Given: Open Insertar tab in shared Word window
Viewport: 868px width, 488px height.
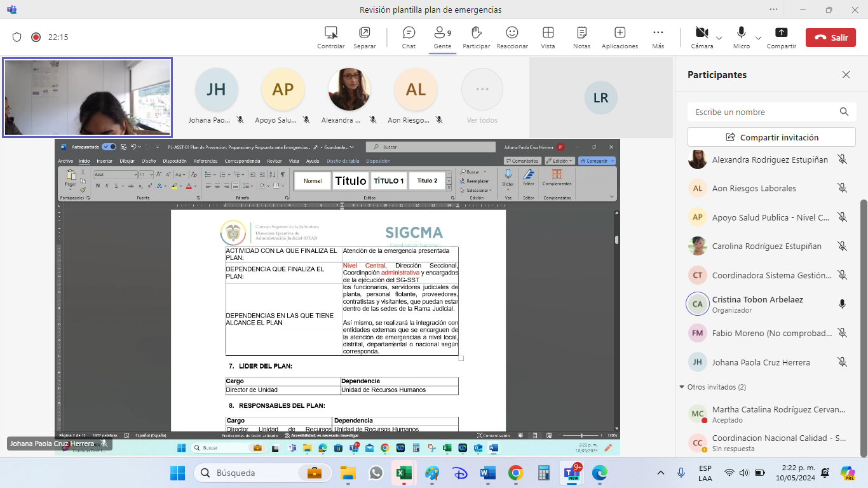Looking at the screenshot, I should tap(104, 161).
